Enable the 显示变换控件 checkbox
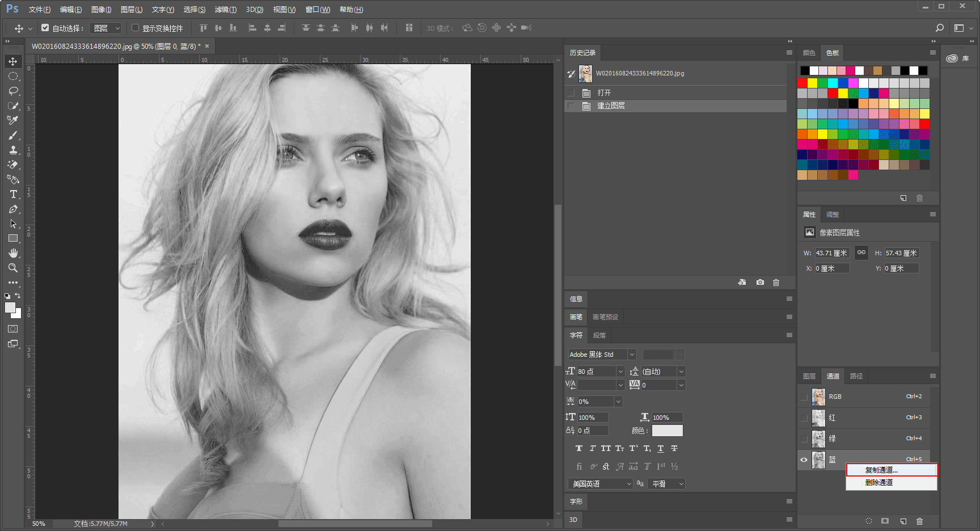 coord(135,27)
